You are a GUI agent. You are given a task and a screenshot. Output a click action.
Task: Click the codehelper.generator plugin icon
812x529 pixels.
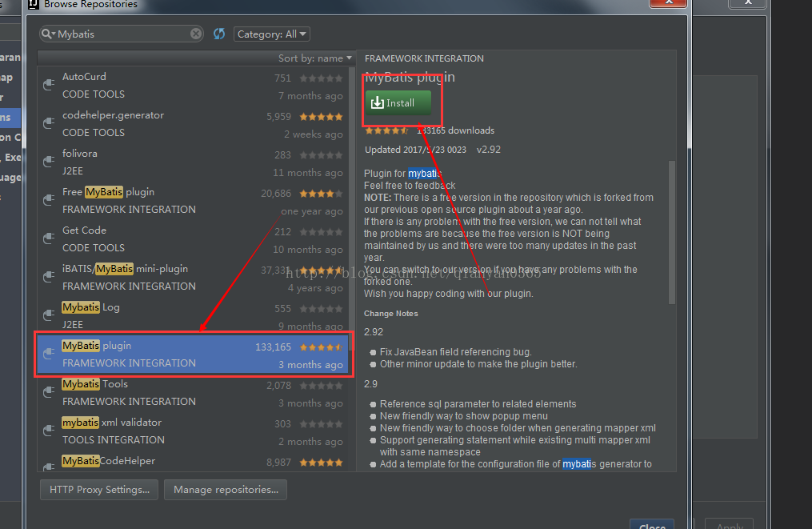pos(49,122)
